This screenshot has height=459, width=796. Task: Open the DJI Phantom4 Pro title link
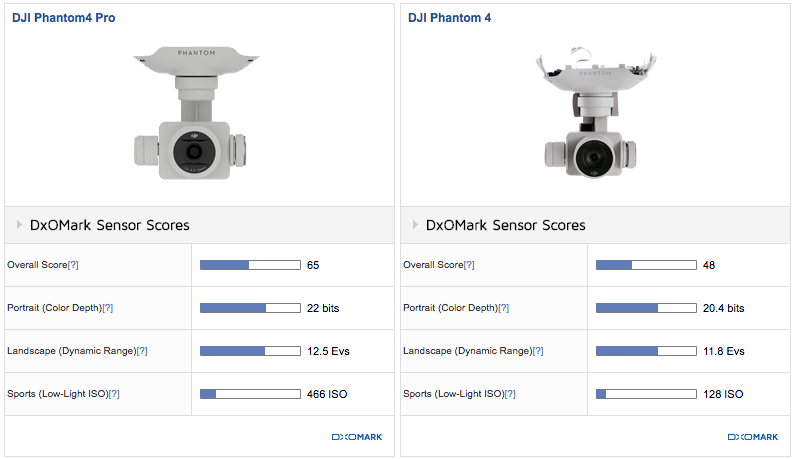pyautogui.click(x=63, y=18)
